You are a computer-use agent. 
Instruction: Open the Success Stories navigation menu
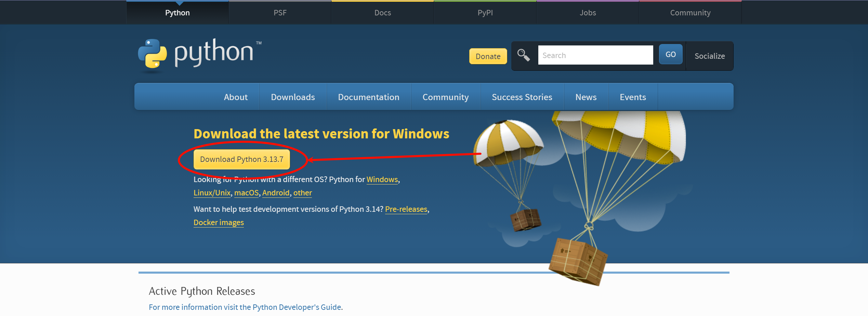coord(522,97)
